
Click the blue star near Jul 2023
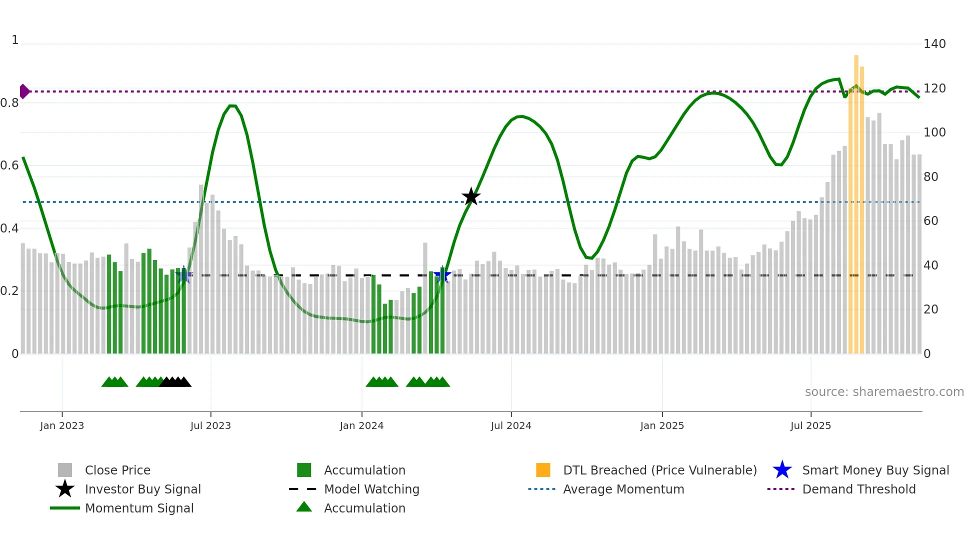pyautogui.click(x=184, y=274)
